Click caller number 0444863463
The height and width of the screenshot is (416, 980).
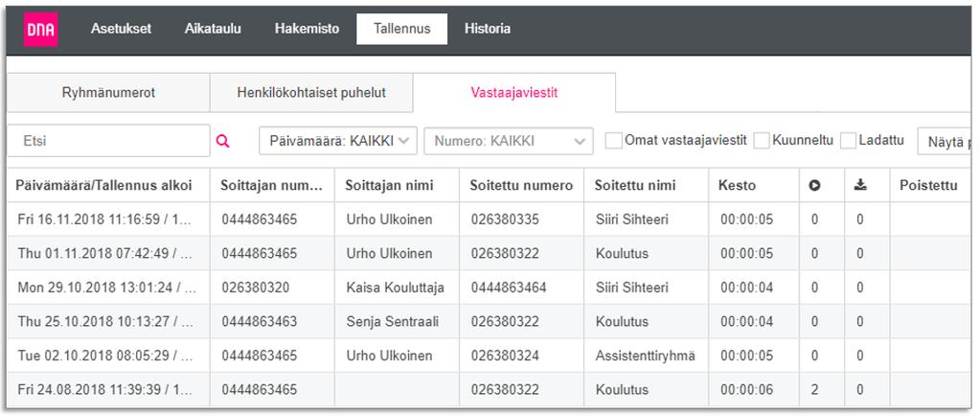(x=260, y=321)
